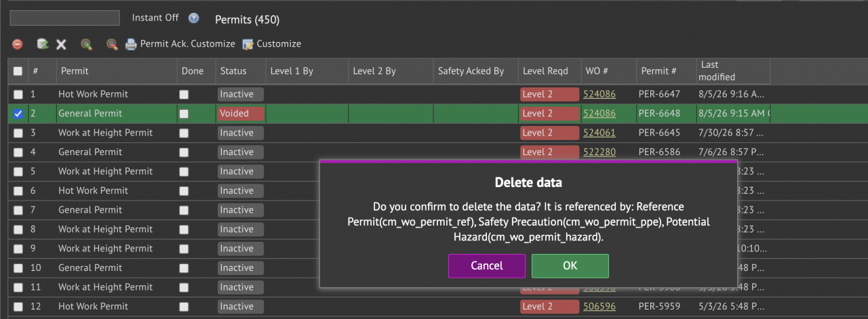This screenshot has width=868, height=319.
Task: Open work order link 522280
Action: (599, 152)
